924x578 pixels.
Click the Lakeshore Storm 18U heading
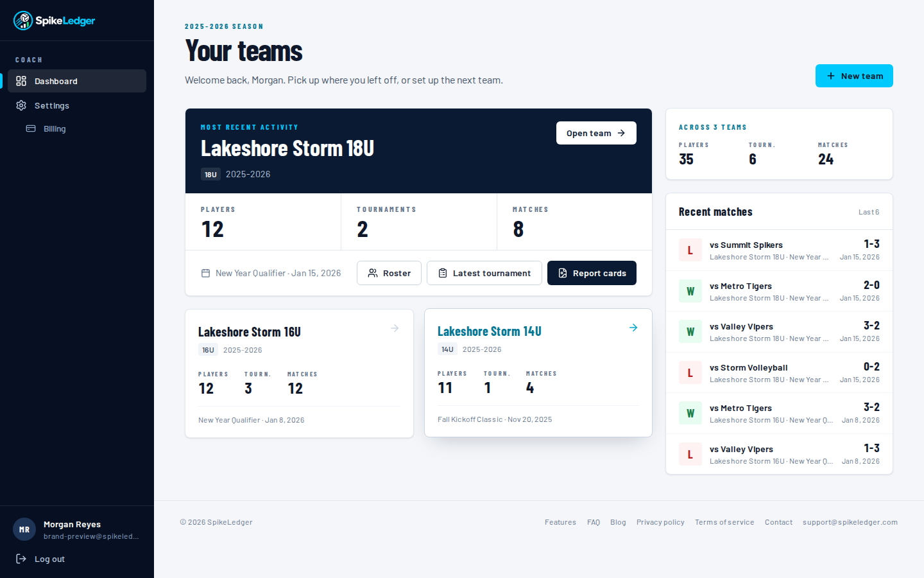287,148
